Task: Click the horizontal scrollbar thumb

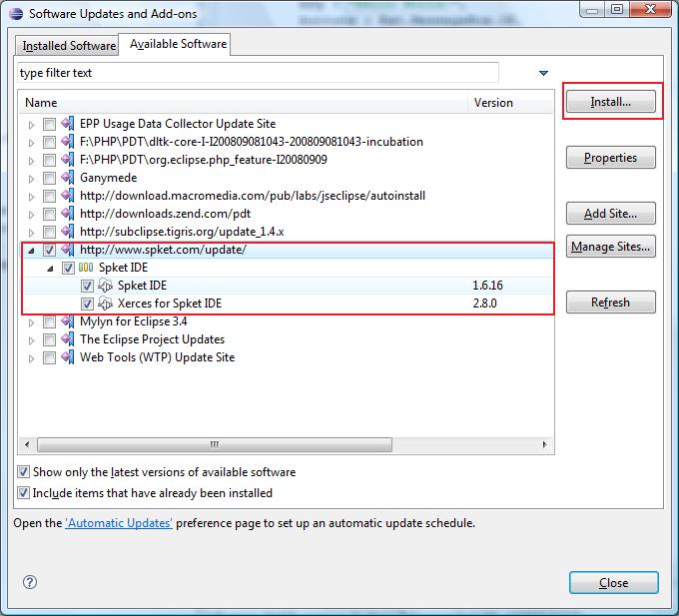Action: (x=215, y=444)
